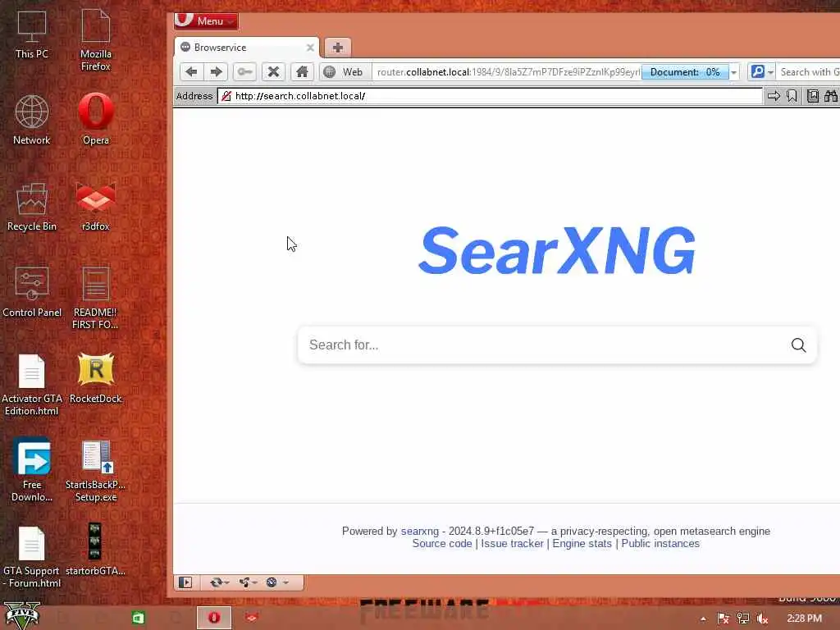Toggle the Opera panel sidebar button
Image resolution: width=840 pixels, height=630 pixels.
(x=185, y=582)
